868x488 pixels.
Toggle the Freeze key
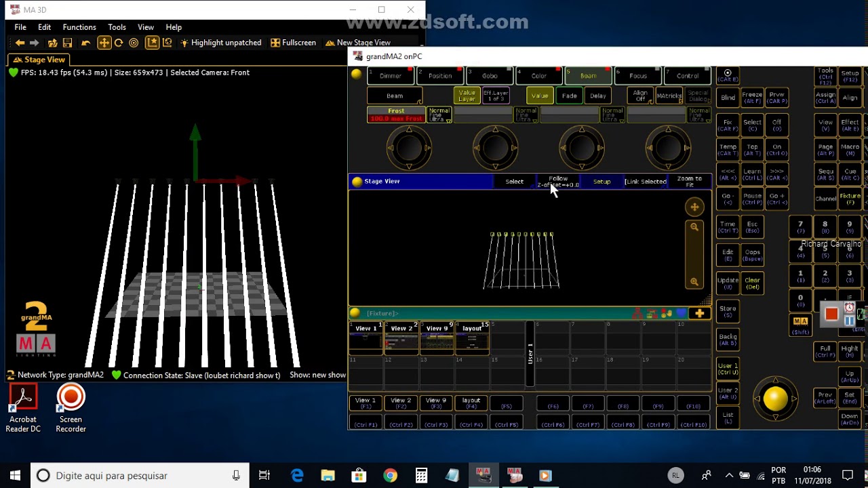coord(752,98)
